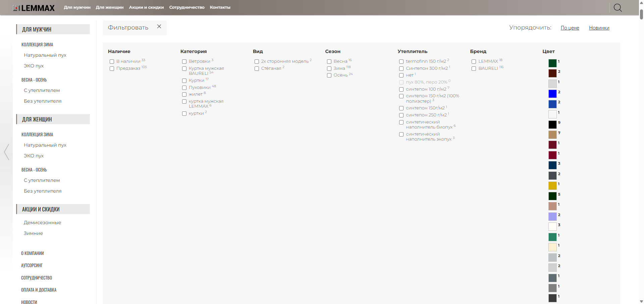This screenshot has height=304, width=644.
Task: Open 'Зимние' sidebar link
Action: [x=33, y=233]
